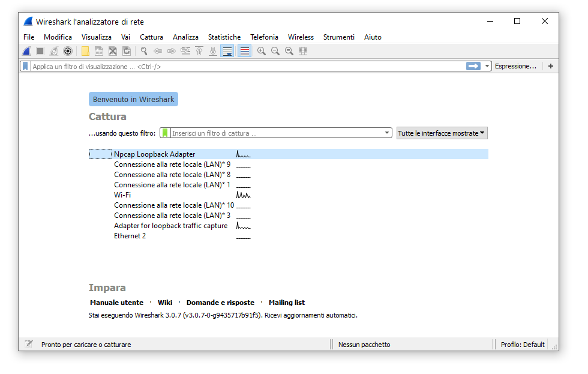Open capture filter history dropdown

pos(386,133)
